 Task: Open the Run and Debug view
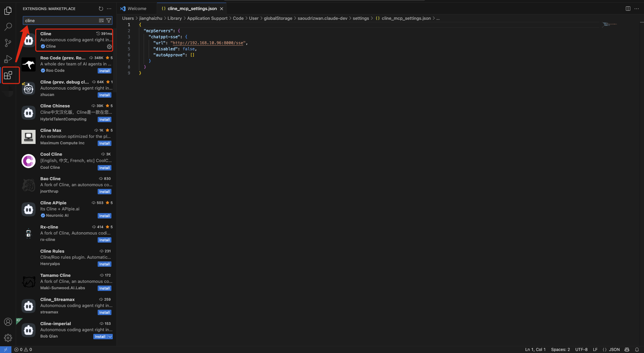[8, 59]
